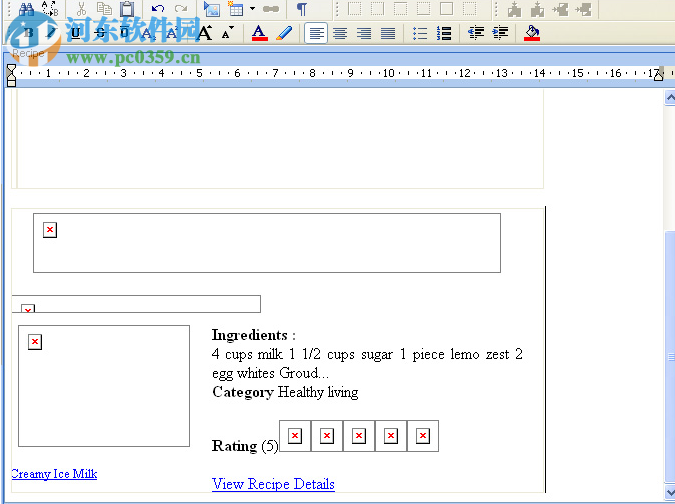
Task: Align paragraph right
Action: (364, 33)
